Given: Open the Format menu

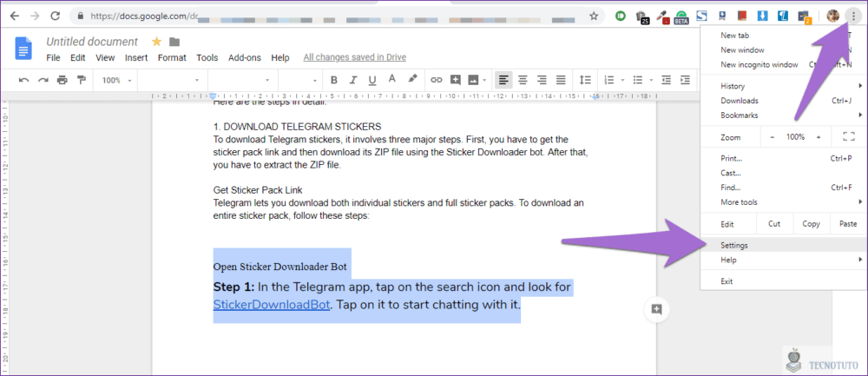Looking at the screenshot, I should [x=172, y=57].
